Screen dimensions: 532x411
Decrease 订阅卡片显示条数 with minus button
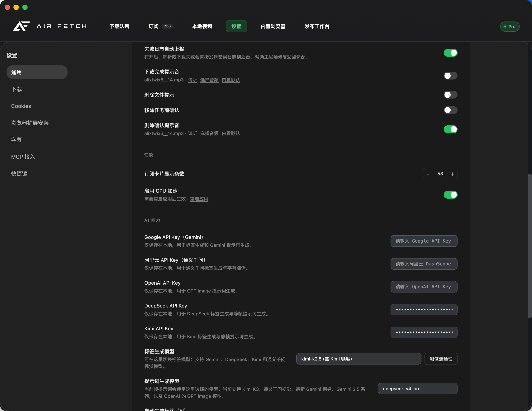point(428,174)
